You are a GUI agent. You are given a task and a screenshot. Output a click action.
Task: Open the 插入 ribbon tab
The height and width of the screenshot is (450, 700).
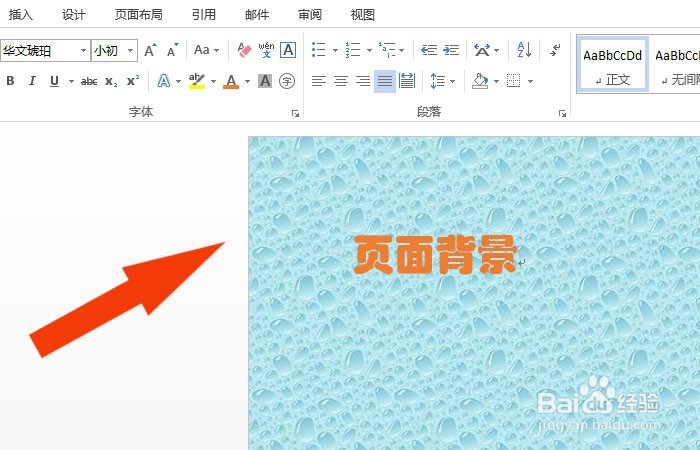click(x=21, y=15)
